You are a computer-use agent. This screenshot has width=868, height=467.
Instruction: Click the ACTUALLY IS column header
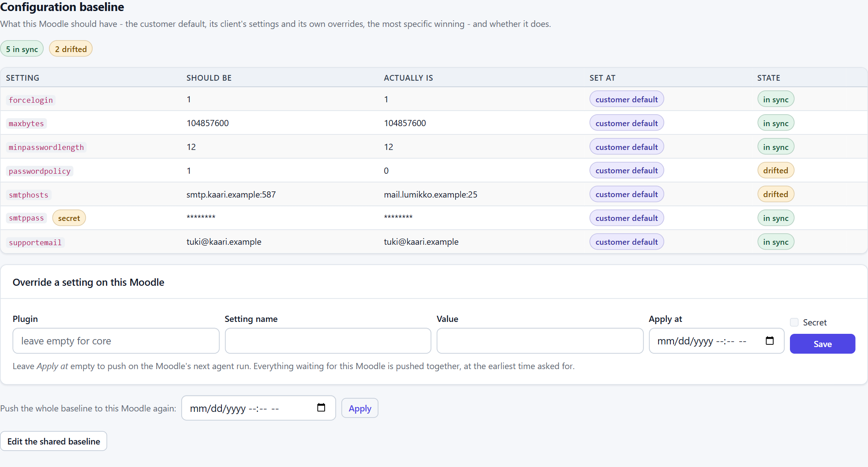tap(408, 78)
